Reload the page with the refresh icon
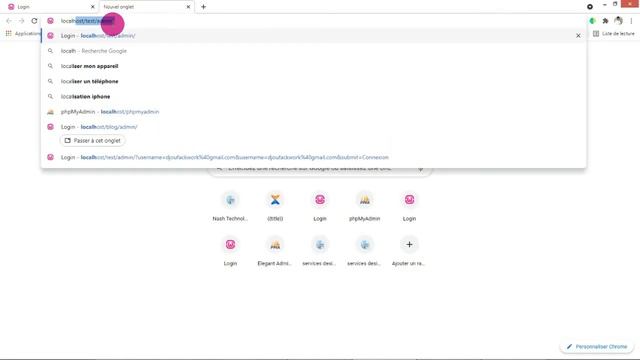Screen dimensions: 640x360 pos(34,21)
